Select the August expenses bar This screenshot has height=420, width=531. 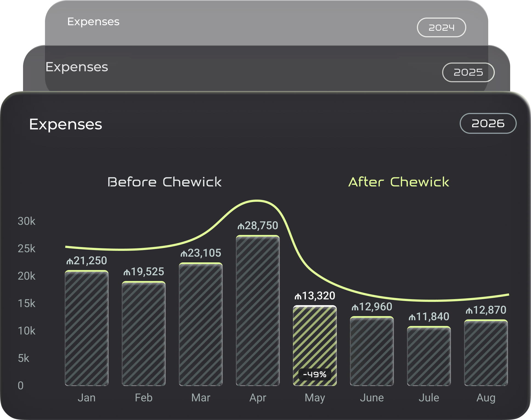coord(486,353)
